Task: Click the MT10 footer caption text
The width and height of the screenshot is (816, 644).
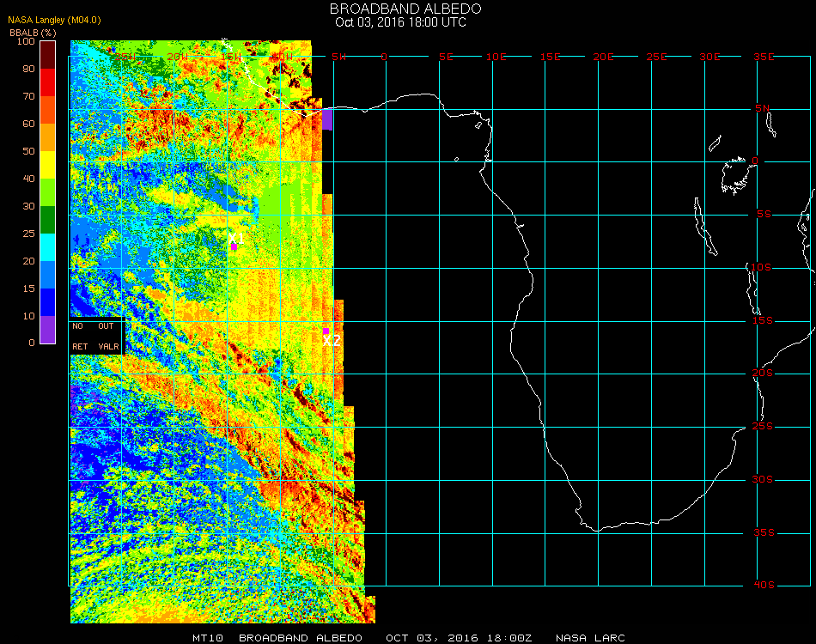Action: click(208, 638)
